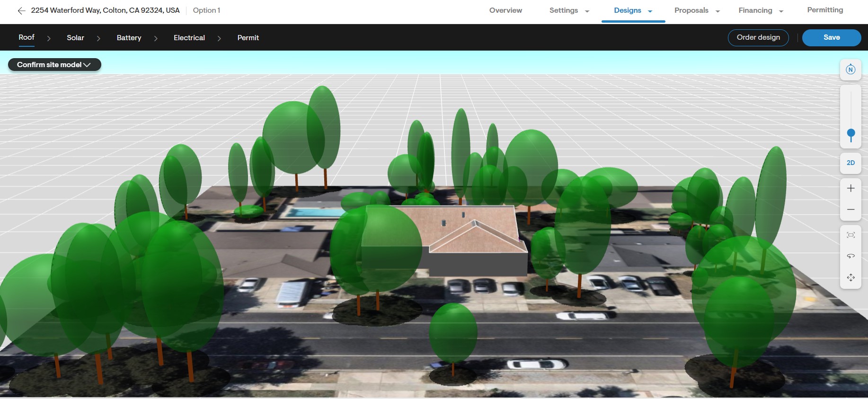Reset view with the north compass icon
Image resolution: width=868 pixels, height=399 pixels.
coord(850,69)
